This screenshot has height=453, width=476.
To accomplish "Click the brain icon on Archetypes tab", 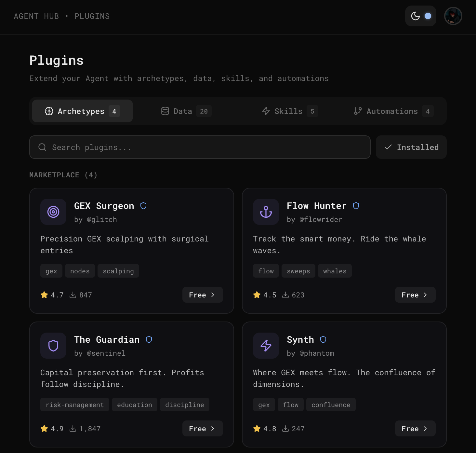I will (x=49, y=111).
